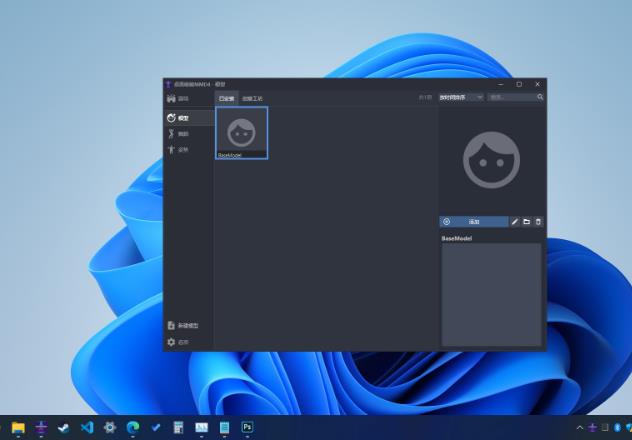Click the gray description box below BaseModel
Image resolution: width=632 pixels, height=440 pixels.
[491, 294]
